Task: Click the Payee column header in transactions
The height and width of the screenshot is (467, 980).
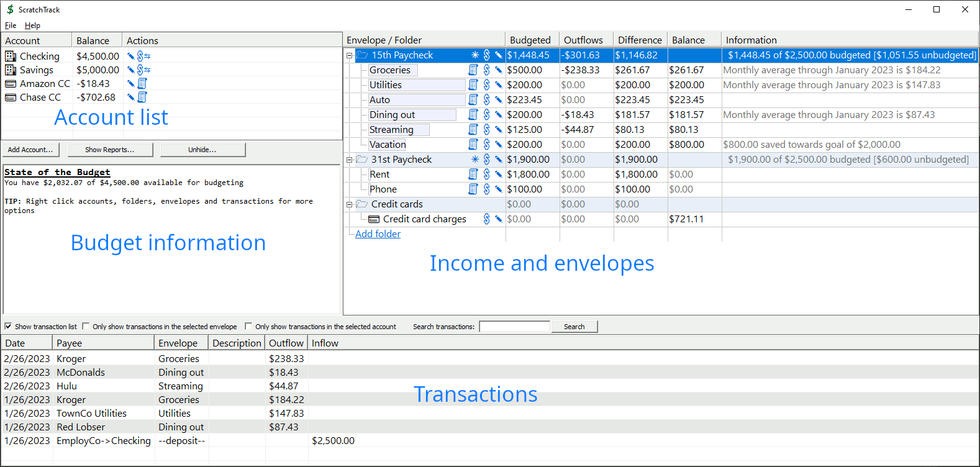Action: [104, 343]
